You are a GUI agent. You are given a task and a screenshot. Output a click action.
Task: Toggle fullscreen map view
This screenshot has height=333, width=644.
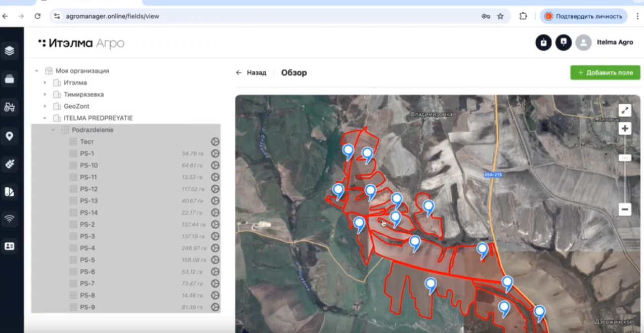tap(625, 110)
